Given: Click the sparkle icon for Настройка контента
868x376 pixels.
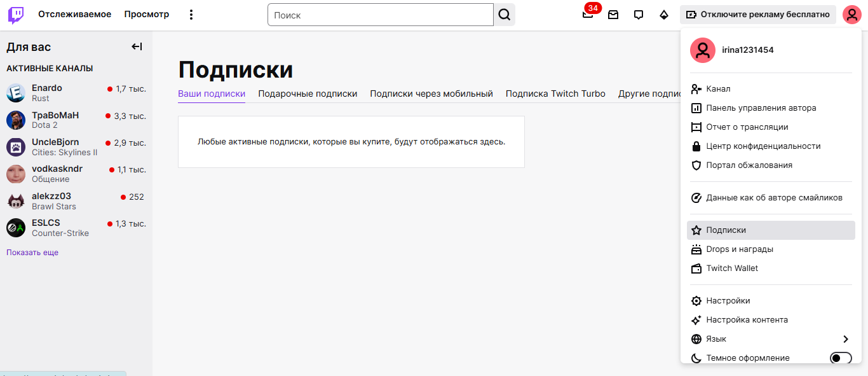Looking at the screenshot, I should 696,320.
